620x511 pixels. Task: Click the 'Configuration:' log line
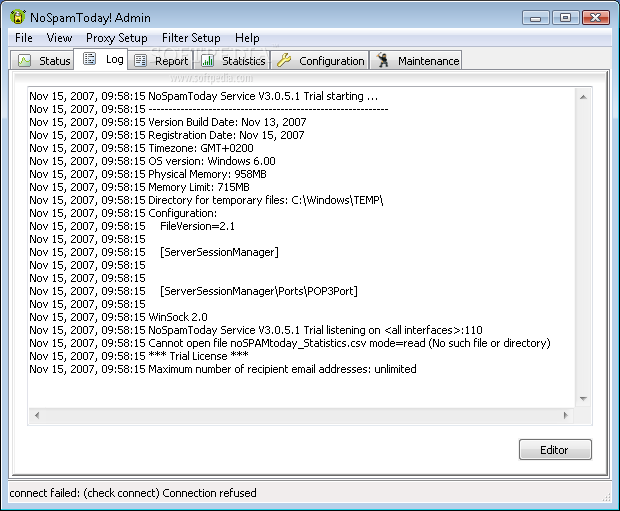tap(123, 213)
